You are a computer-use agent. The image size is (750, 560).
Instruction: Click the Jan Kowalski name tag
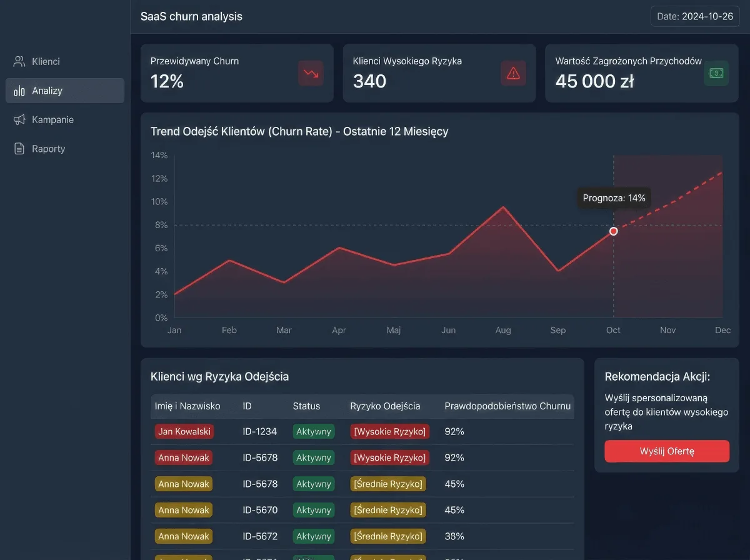[184, 431]
